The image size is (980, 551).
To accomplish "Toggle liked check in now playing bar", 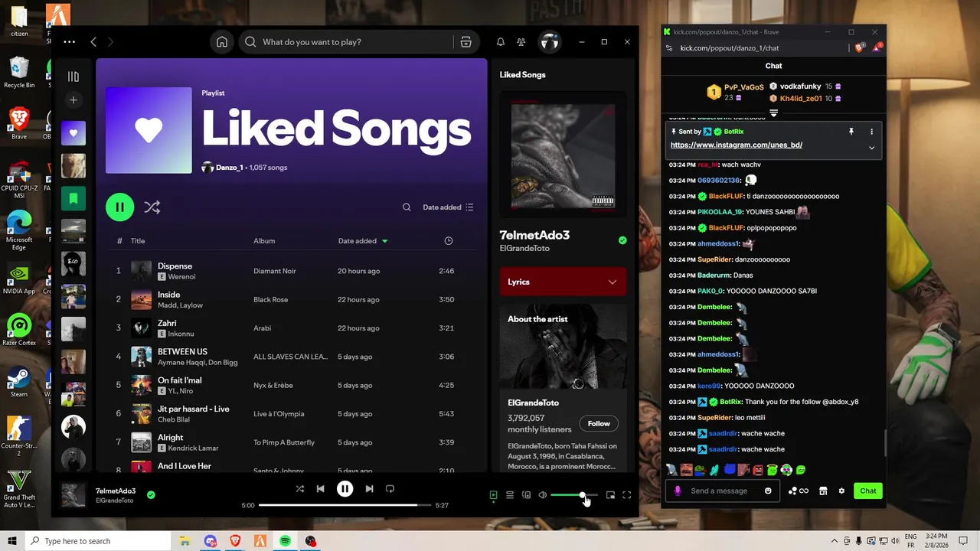I will click(151, 495).
